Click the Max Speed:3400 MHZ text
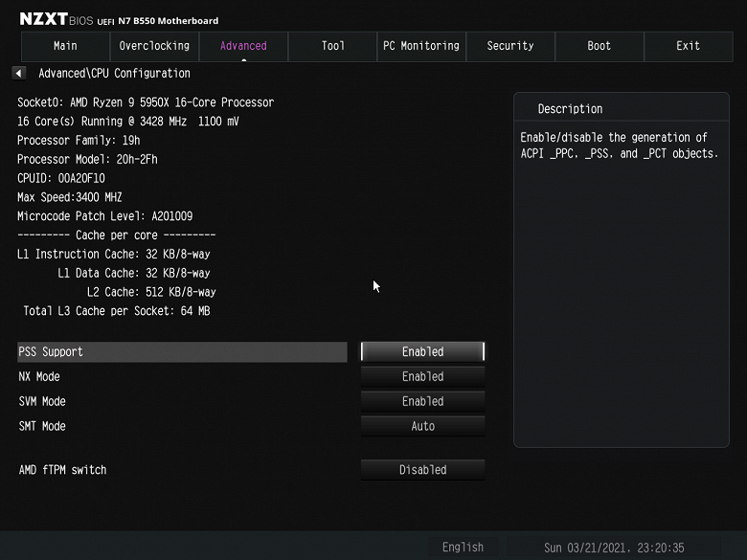The image size is (747, 560). coord(70,197)
